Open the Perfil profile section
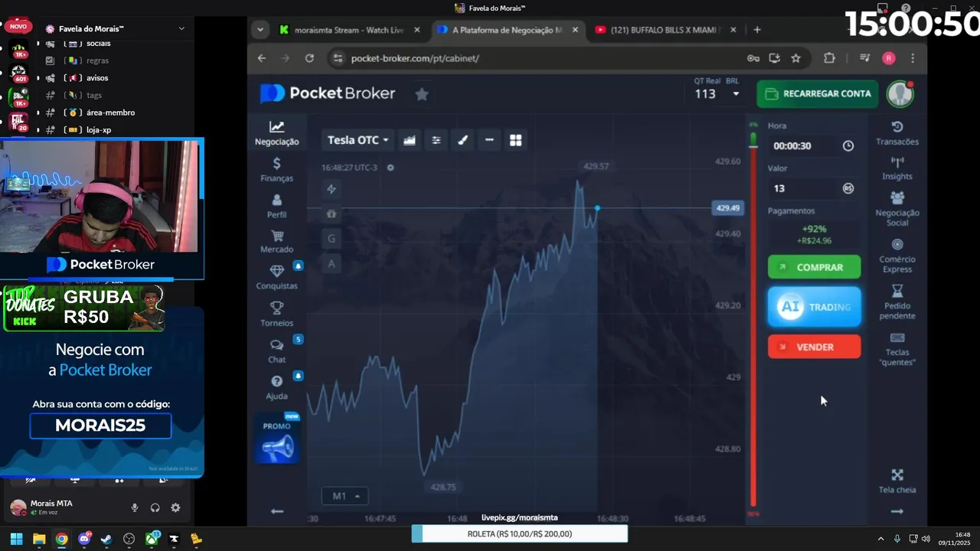 pyautogui.click(x=276, y=207)
